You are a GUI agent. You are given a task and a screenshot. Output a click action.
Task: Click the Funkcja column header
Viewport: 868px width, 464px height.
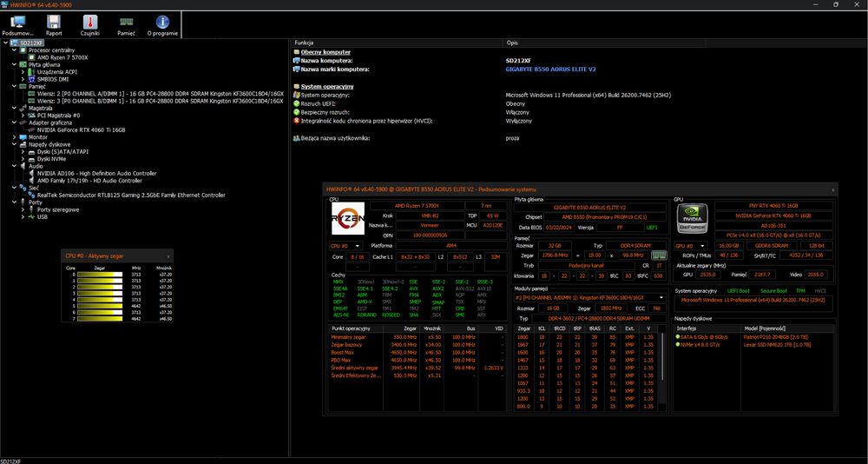tap(398, 43)
